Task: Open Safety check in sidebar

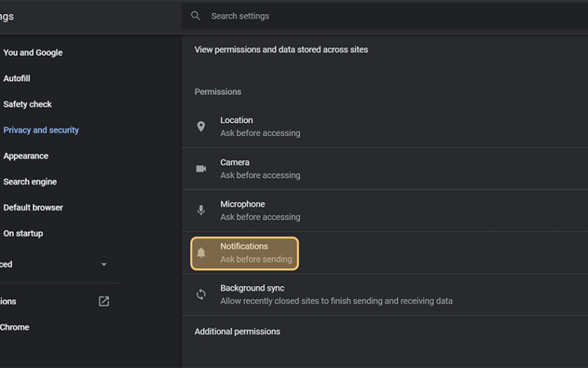Action: tap(27, 104)
